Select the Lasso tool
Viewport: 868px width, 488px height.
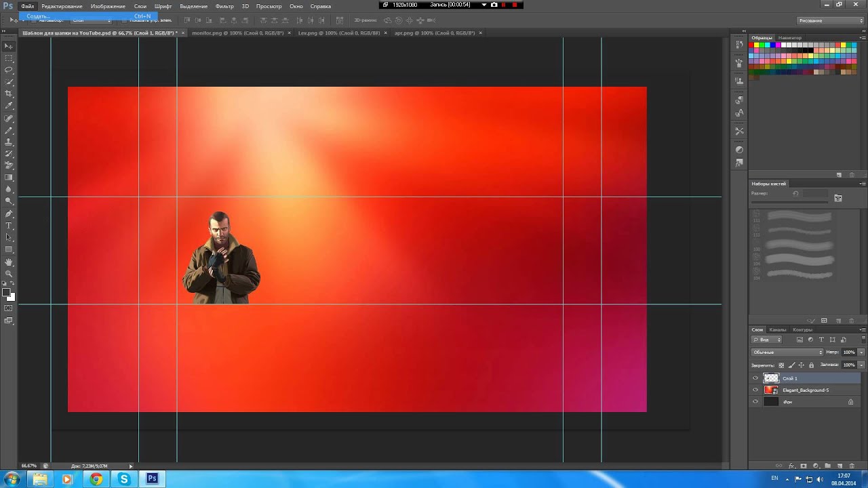pyautogui.click(x=9, y=70)
